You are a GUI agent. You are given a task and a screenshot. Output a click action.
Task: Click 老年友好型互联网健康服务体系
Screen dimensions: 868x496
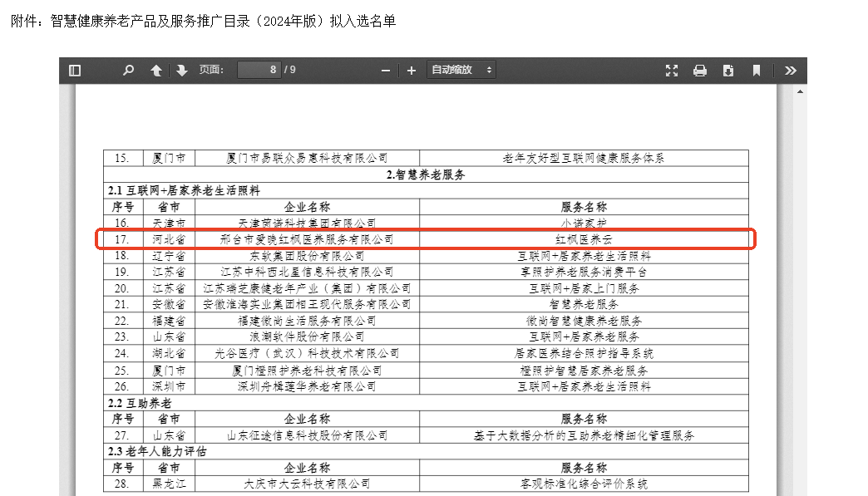584,158
